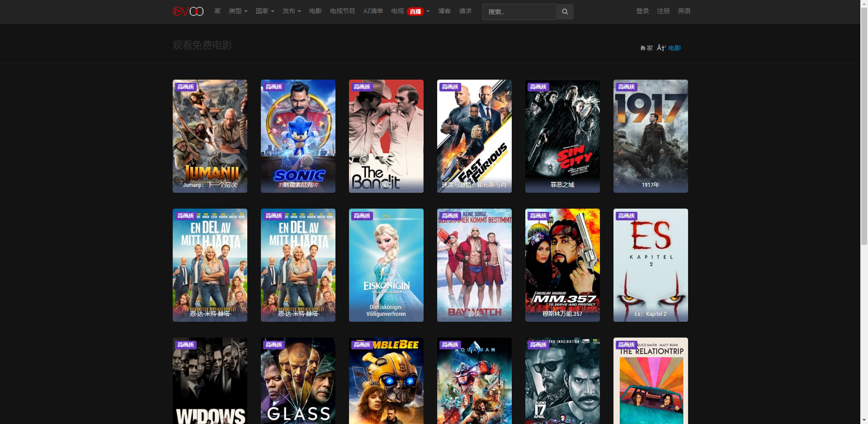
Task: Open the 国家 country dropdown
Action: pyautogui.click(x=265, y=11)
